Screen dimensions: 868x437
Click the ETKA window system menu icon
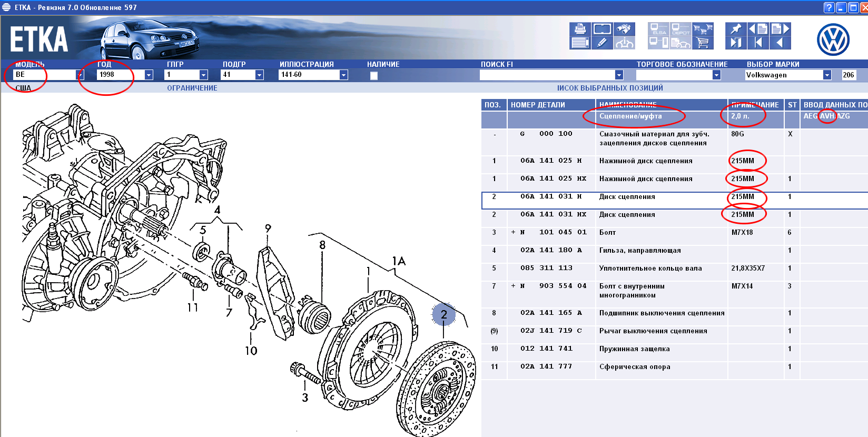[6, 7]
